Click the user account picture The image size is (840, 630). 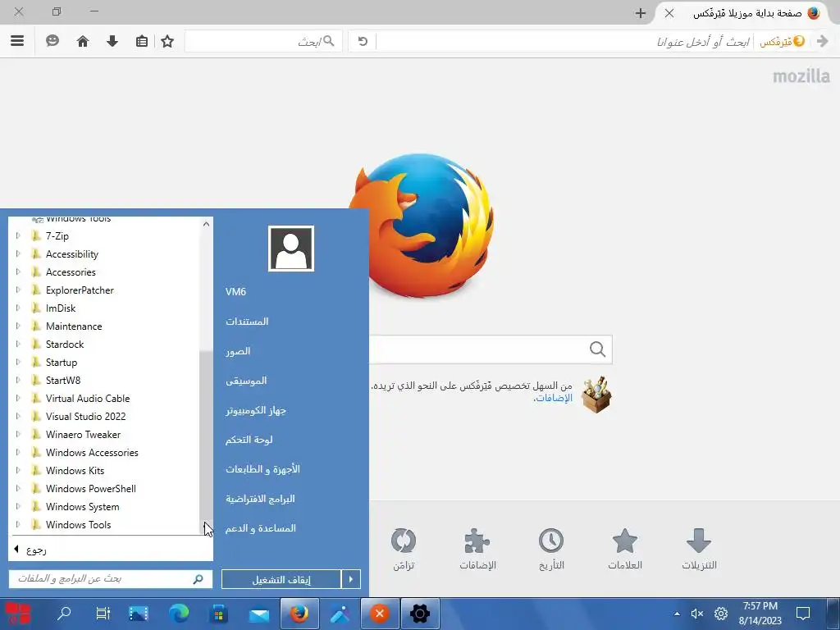pyautogui.click(x=291, y=249)
